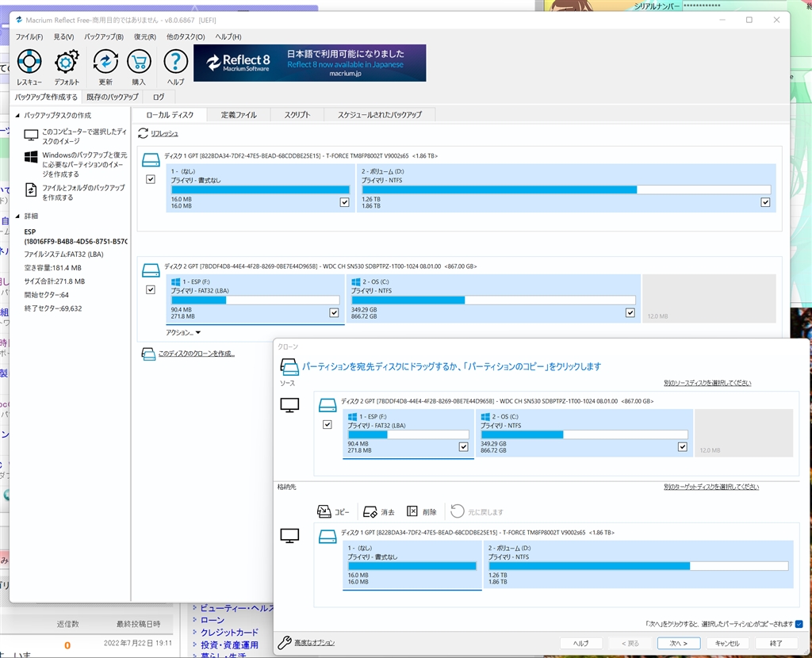The height and width of the screenshot is (658, 812).
Task: Click the 別のソースディスクを選択してください link
Action: [707, 383]
